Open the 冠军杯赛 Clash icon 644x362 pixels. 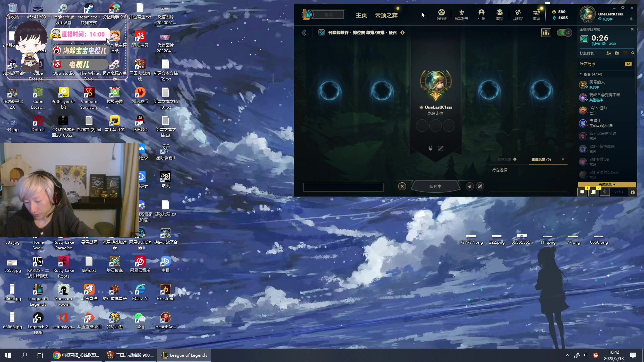(x=462, y=14)
